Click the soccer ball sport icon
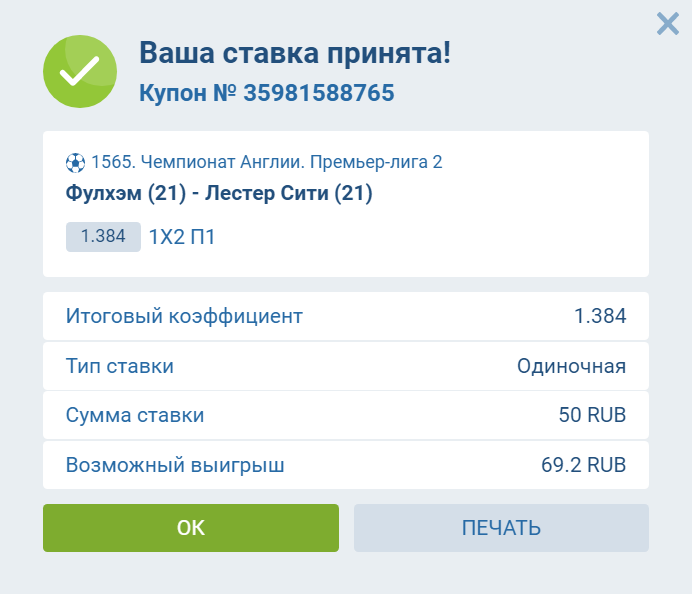 (x=76, y=162)
